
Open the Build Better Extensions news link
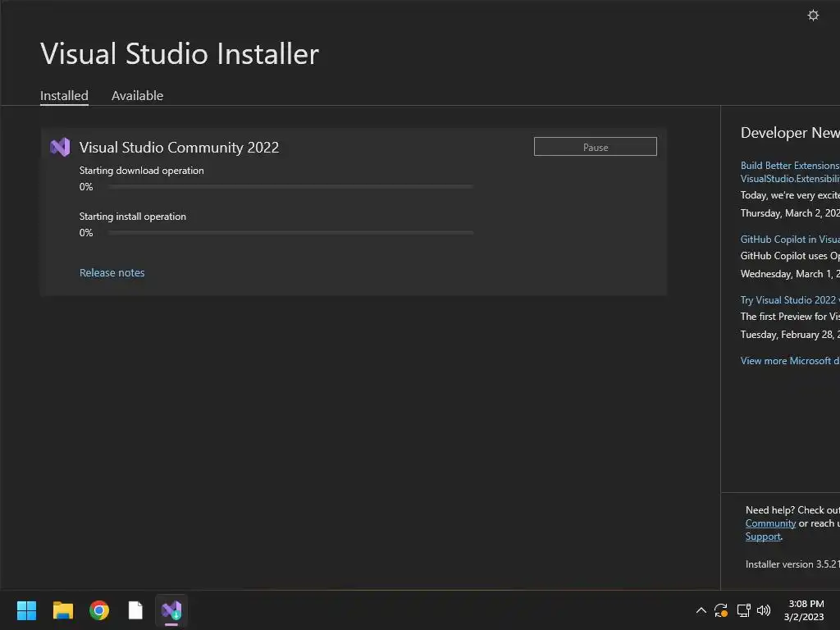pyautogui.click(x=790, y=172)
